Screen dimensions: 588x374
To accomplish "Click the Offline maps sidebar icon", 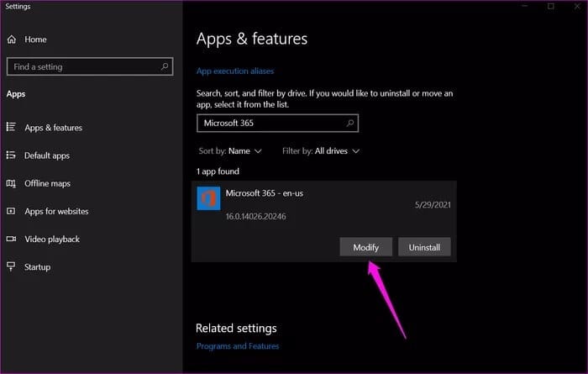I will point(11,183).
